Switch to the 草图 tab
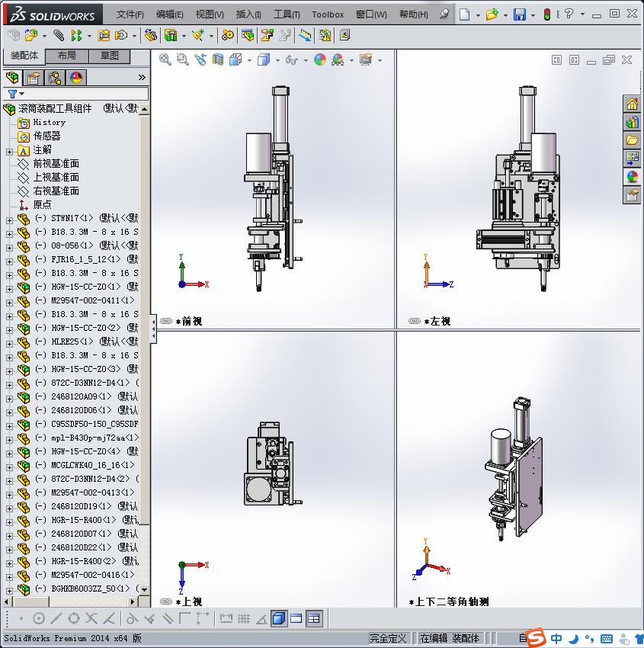This screenshot has height=648, width=644. pyautogui.click(x=110, y=56)
